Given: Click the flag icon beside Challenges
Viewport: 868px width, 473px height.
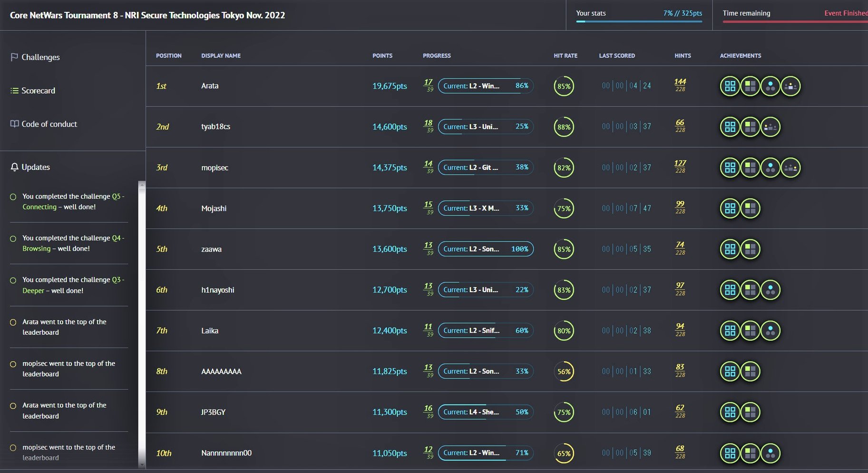Looking at the screenshot, I should [14, 57].
